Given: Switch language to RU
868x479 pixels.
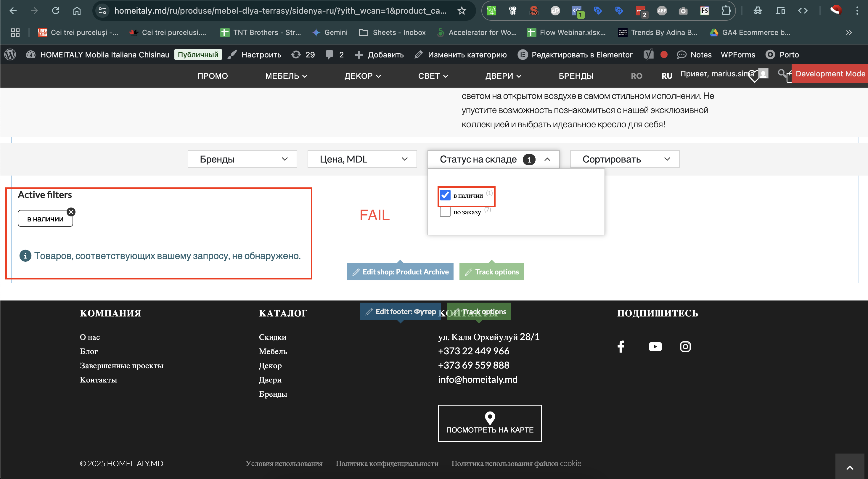Looking at the screenshot, I should point(667,76).
